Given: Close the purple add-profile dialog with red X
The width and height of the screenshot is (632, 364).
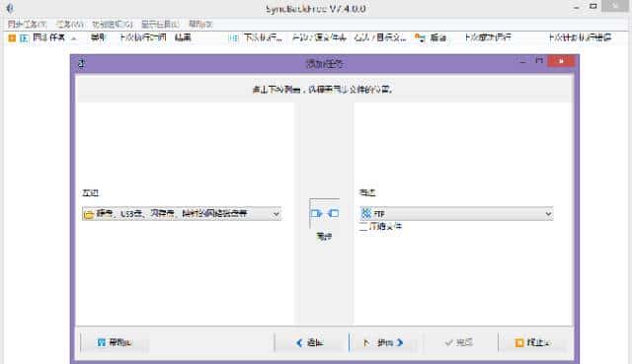Looking at the screenshot, I should pos(561,61).
